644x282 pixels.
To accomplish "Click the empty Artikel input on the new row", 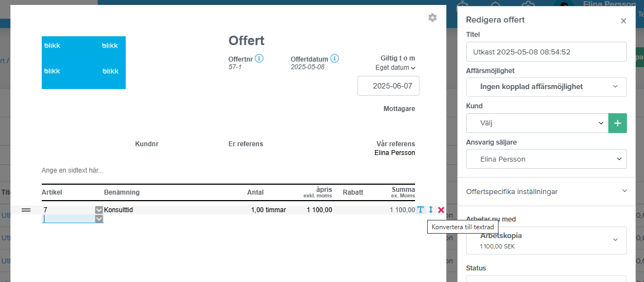I will pyautogui.click(x=68, y=219).
